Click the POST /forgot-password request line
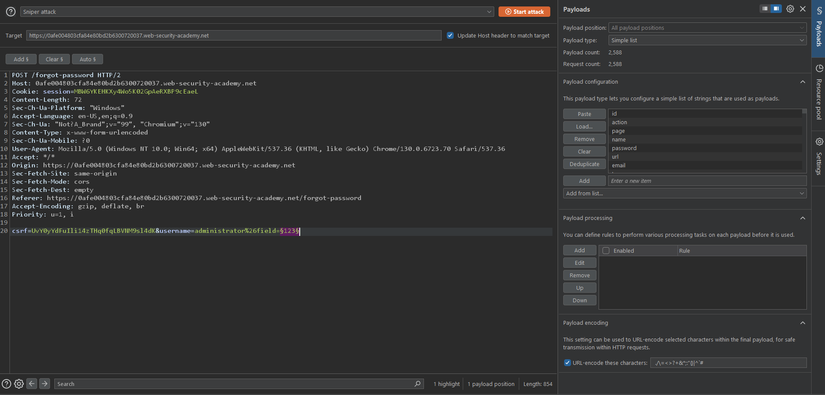This screenshot has width=825, height=395. click(x=66, y=75)
